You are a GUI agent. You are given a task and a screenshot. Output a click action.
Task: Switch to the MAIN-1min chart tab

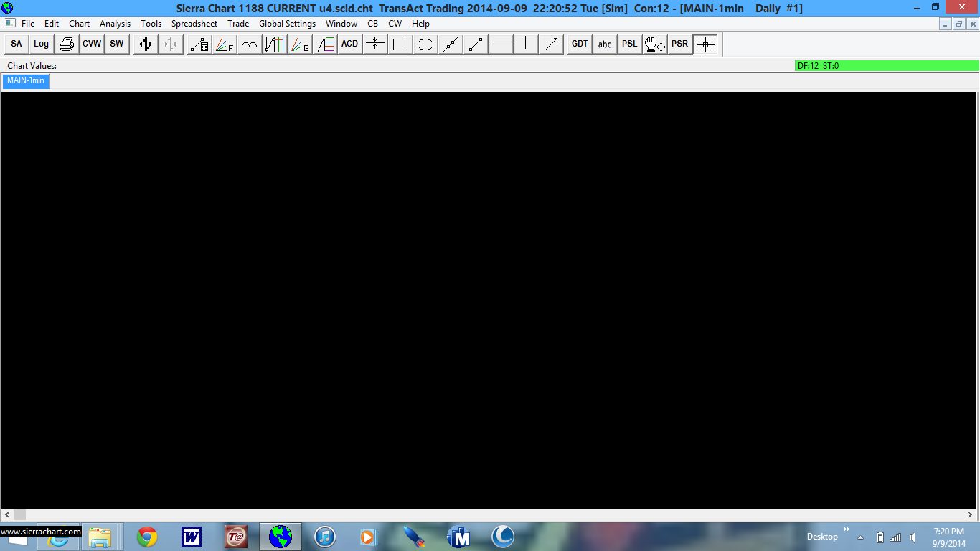[26, 81]
